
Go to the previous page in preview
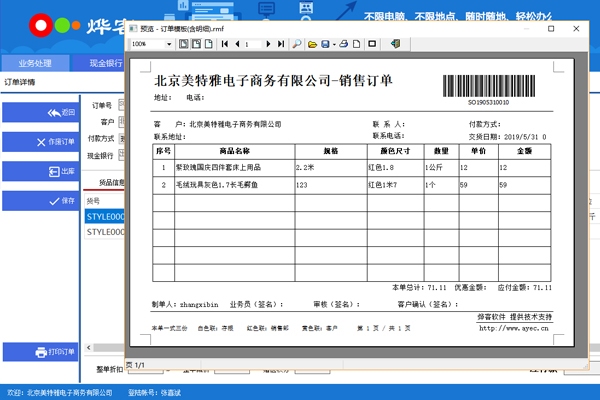pyautogui.click(x=237, y=44)
